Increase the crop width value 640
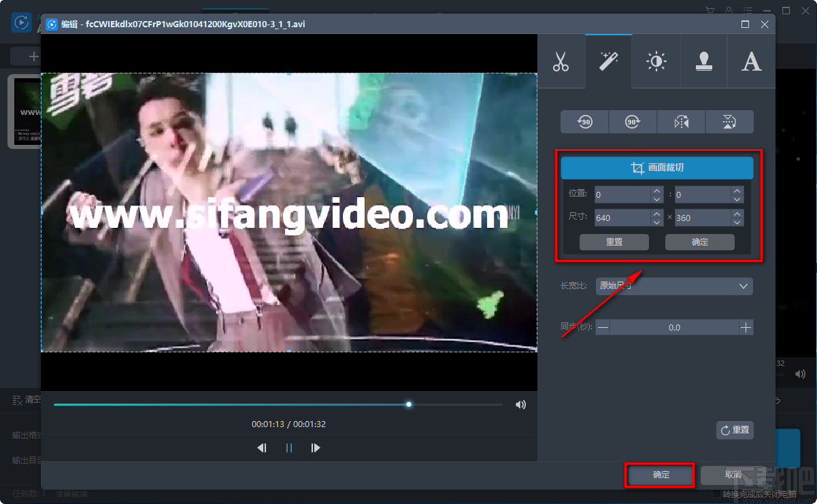Viewport: 817px width, 504px height. (x=656, y=214)
